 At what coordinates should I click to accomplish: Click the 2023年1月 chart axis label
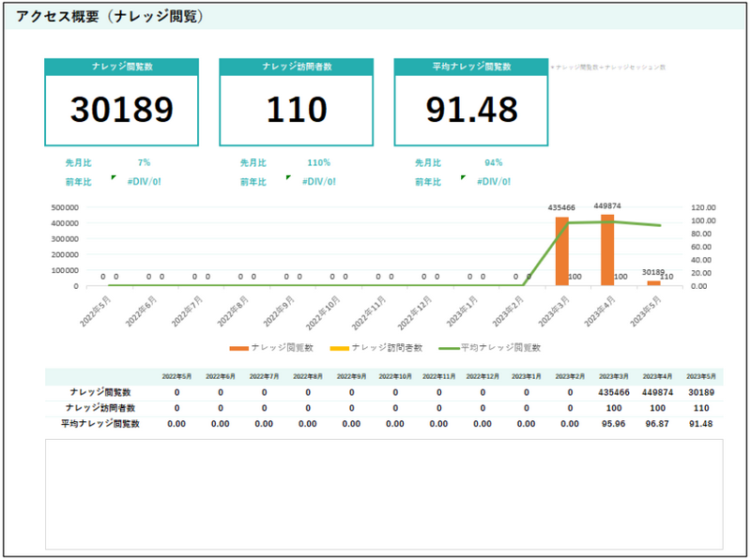(x=462, y=311)
